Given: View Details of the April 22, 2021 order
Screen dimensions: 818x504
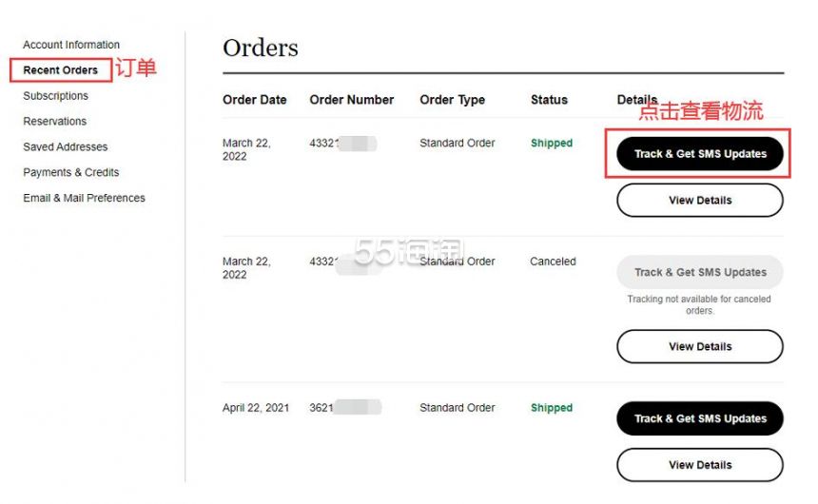Looking at the screenshot, I should click(x=700, y=465).
